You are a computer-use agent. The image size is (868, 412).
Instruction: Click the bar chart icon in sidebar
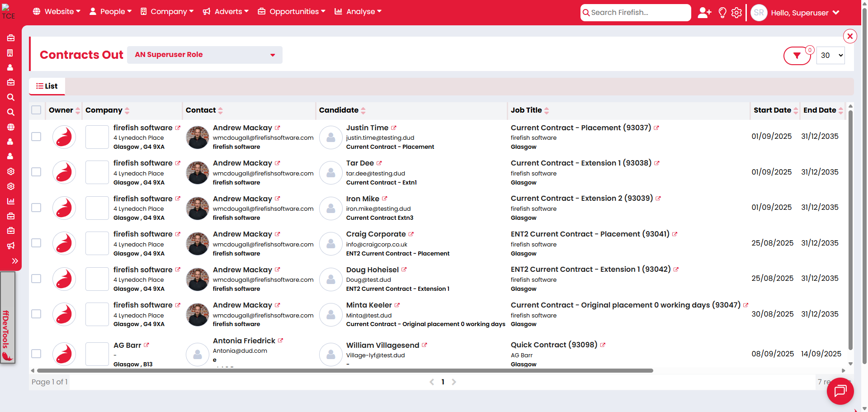(x=11, y=201)
